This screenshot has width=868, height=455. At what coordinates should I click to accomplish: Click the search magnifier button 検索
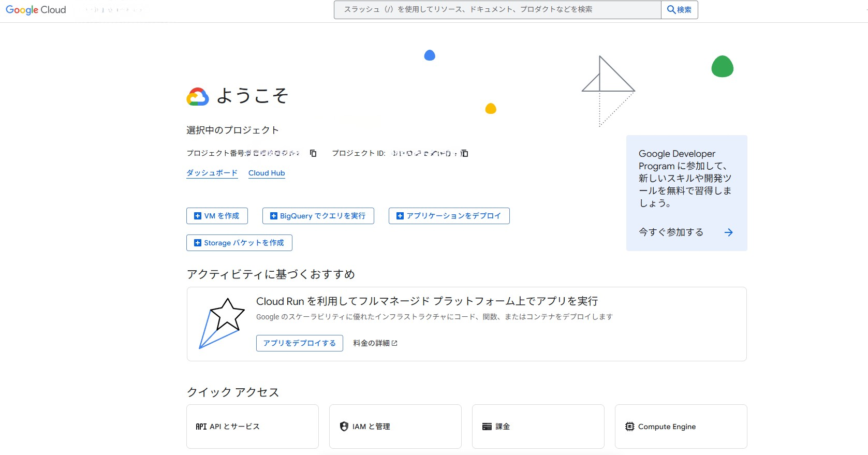[679, 10]
